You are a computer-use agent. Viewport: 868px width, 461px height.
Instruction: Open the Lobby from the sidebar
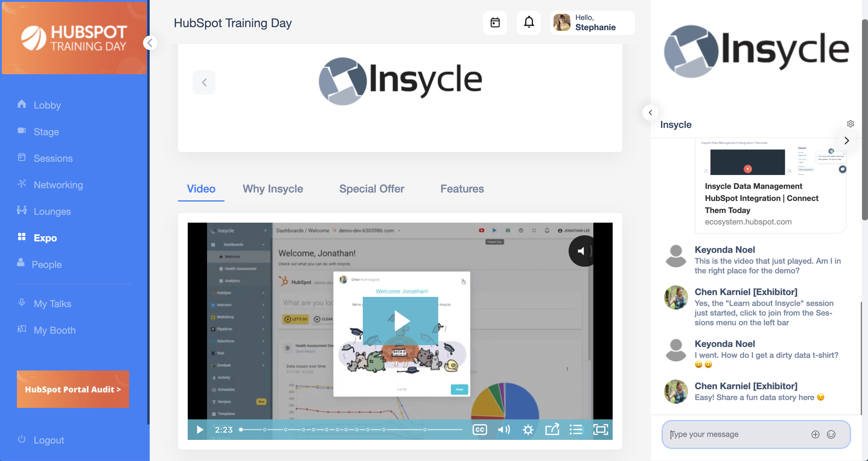click(39, 105)
